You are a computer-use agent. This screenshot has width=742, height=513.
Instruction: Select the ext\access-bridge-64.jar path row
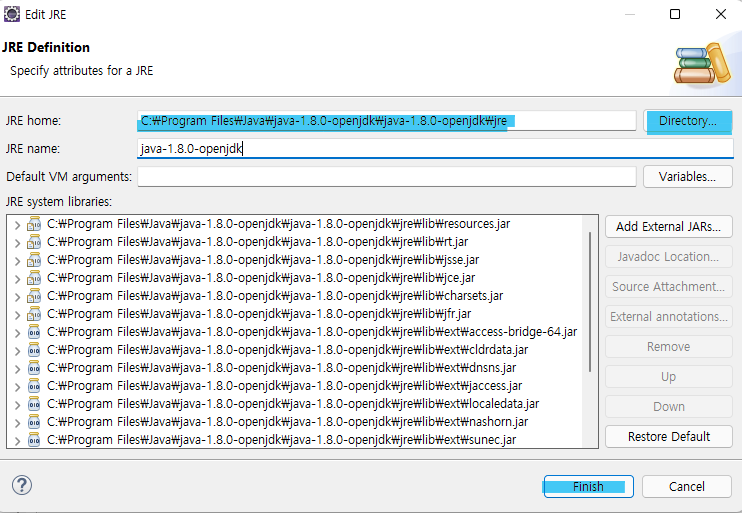(312, 332)
